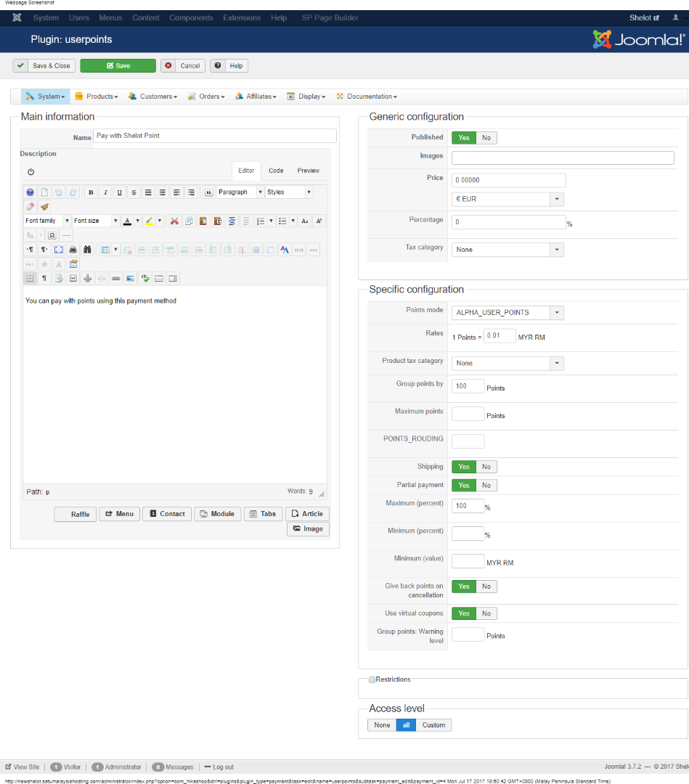Viewport: 689px width, 784px height.
Task: Click the new document icon in editor
Action: click(44, 192)
